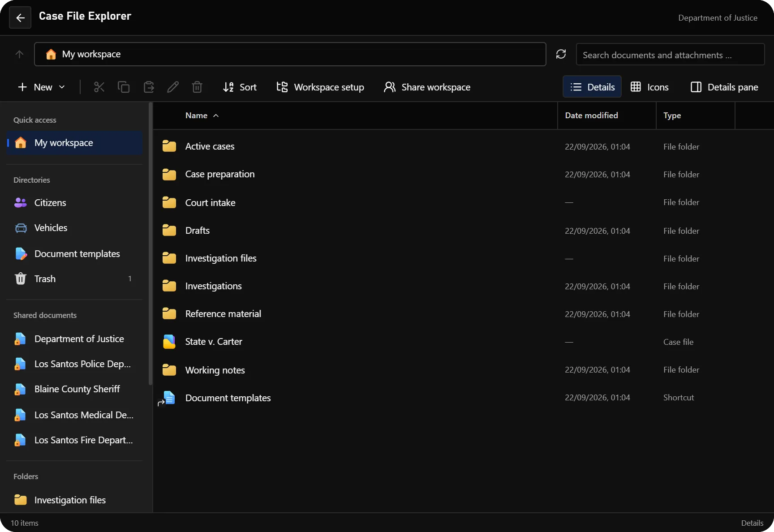
Task: Click Shortcut type cell
Action: point(679,398)
